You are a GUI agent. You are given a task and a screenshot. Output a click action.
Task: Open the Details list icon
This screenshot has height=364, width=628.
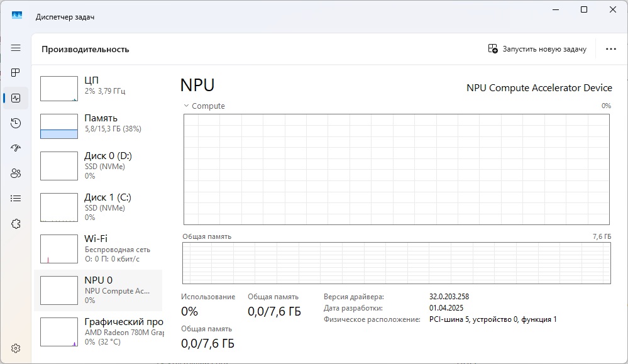[16, 199]
